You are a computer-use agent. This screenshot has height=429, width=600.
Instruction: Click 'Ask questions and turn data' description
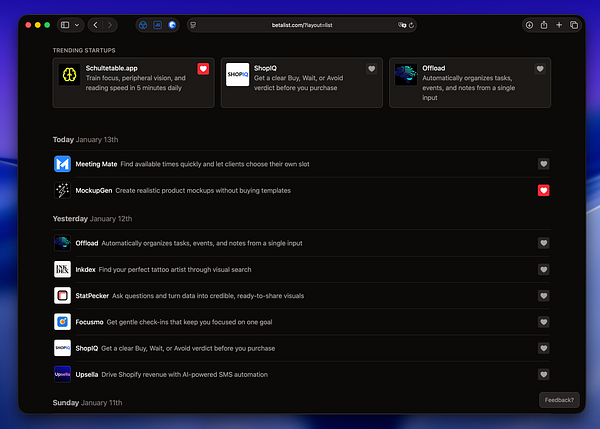pos(208,295)
